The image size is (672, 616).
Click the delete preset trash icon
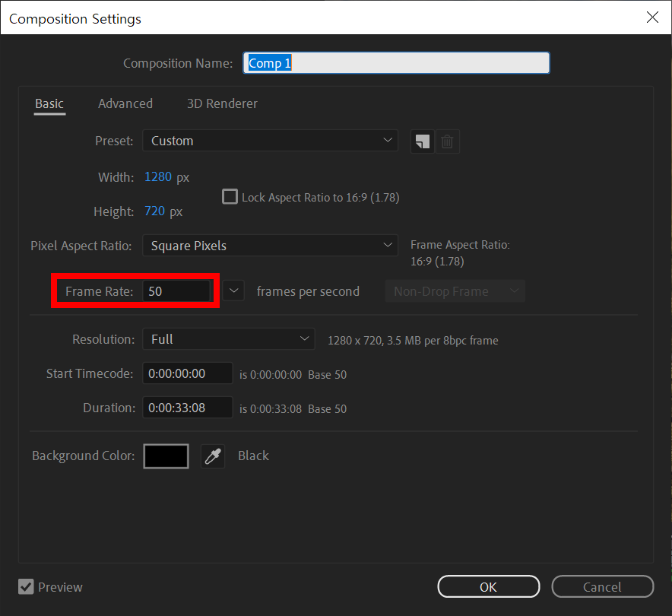[447, 141]
